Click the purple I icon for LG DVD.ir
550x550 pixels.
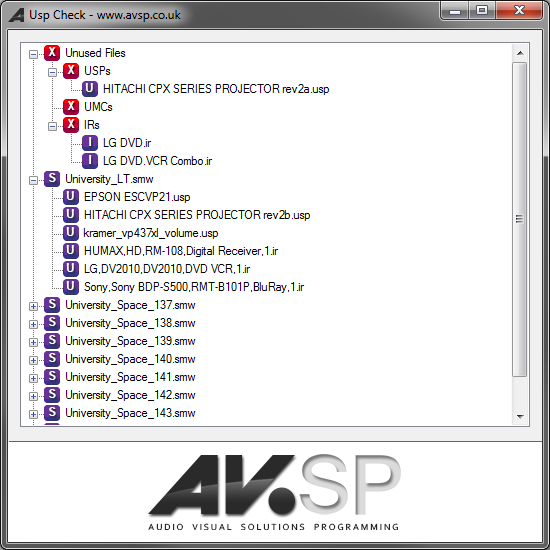90,143
